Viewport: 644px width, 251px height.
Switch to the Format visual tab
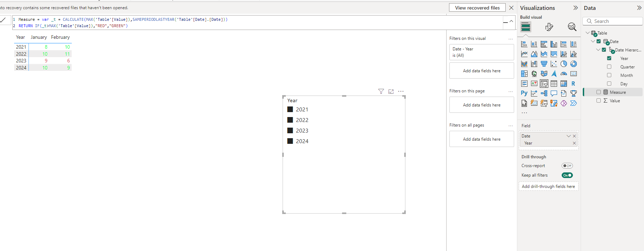click(x=549, y=27)
